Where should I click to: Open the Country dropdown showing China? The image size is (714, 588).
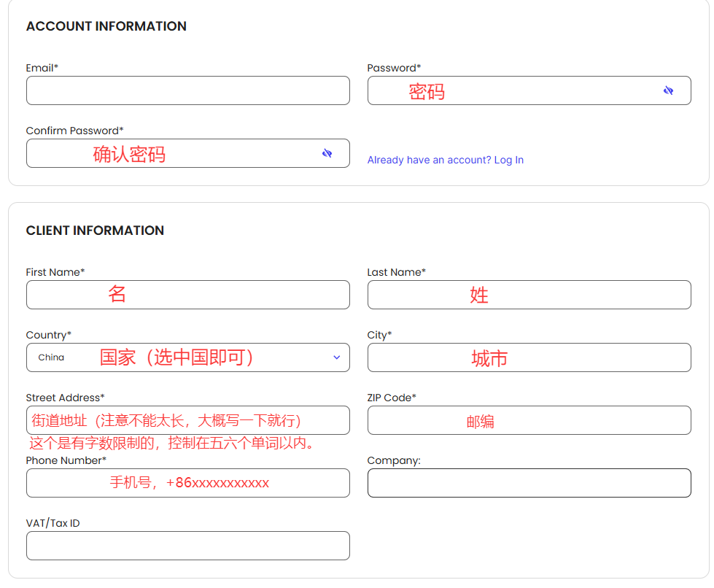pyautogui.click(x=188, y=357)
